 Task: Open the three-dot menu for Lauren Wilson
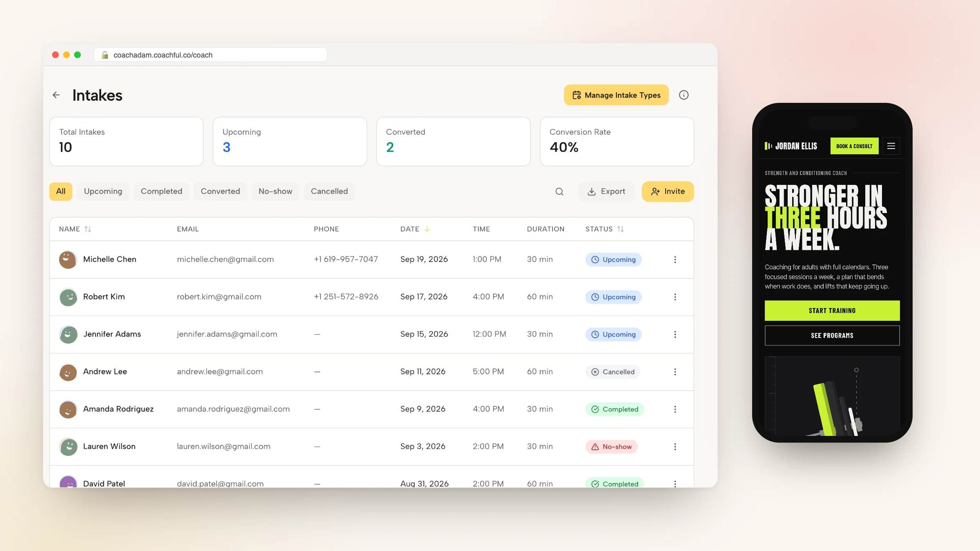(x=675, y=447)
